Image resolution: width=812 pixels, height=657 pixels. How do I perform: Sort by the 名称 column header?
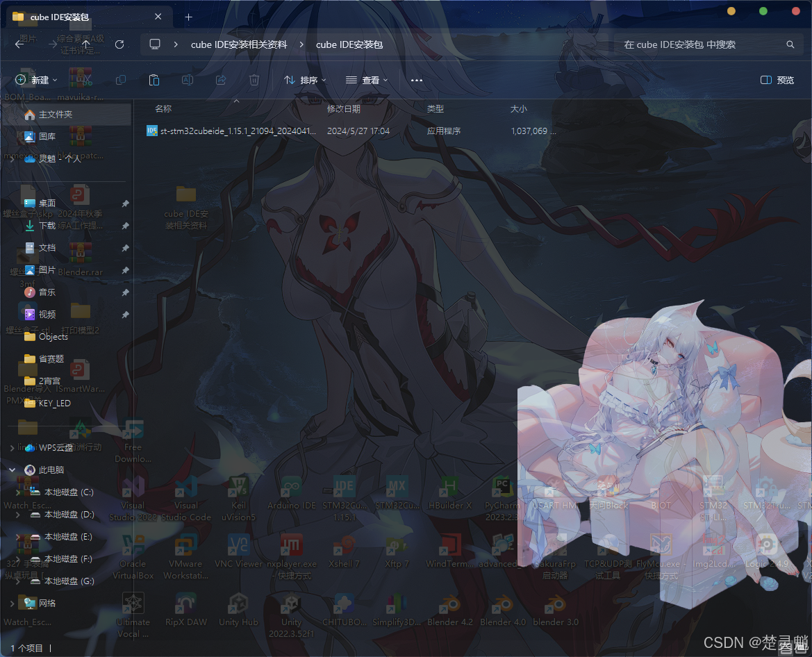[163, 109]
